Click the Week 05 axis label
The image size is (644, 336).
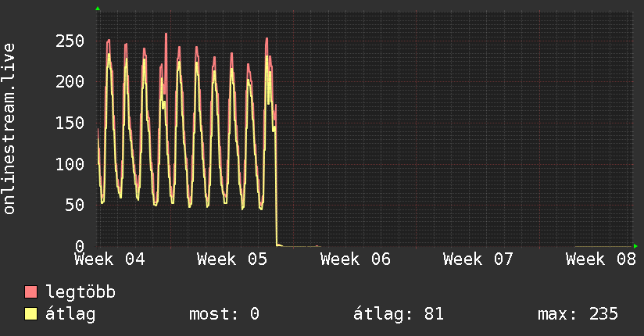233,259
